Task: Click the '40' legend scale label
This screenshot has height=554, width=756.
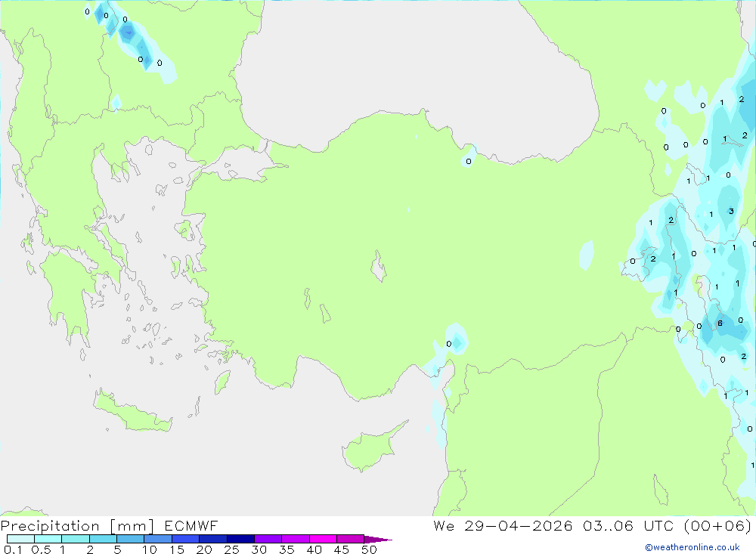Action: tap(314, 549)
